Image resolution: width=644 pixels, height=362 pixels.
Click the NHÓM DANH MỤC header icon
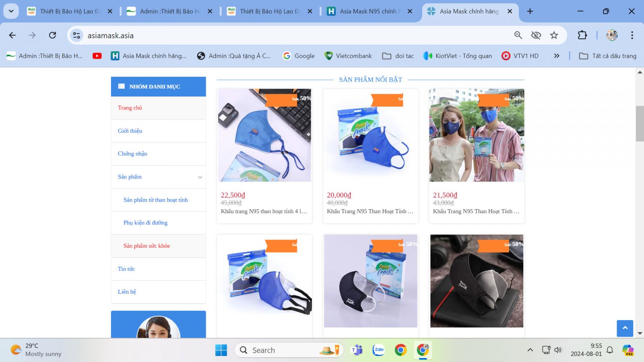click(x=122, y=86)
